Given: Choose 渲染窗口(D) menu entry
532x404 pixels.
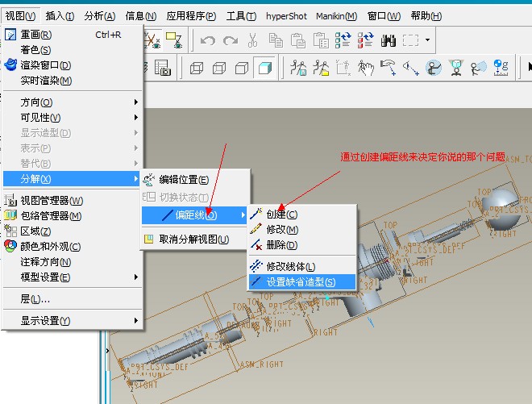Looking at the screenshot, I should 73,65.
